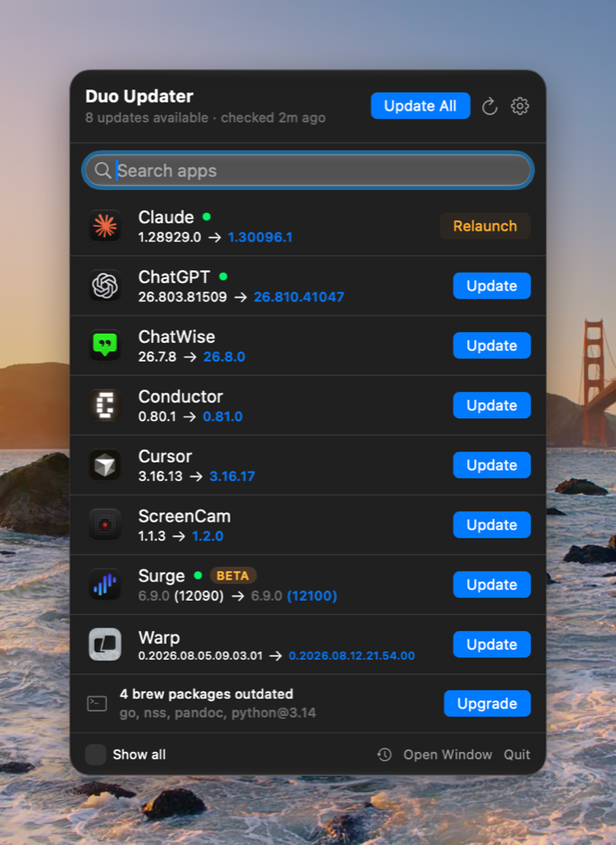Click ChatGPT current version 26.803.81509
The width and height of the screenshot is (616, 845).
pyautogui.click(x=183, y=297)
